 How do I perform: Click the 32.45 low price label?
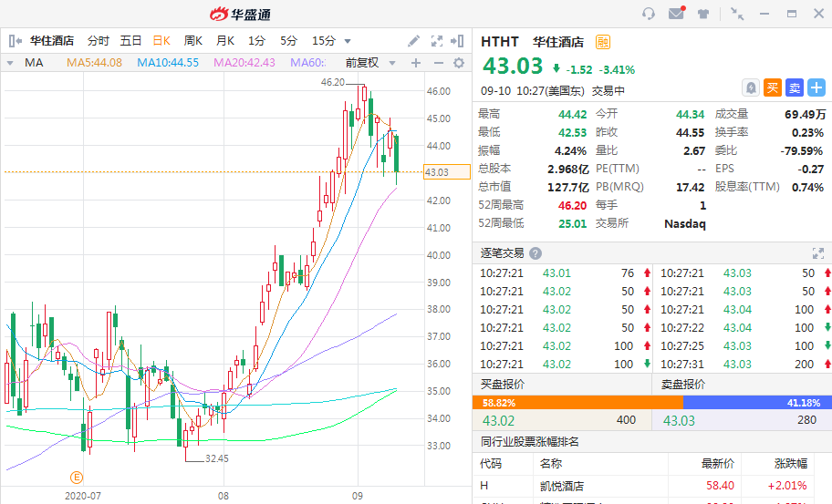(x=217, y=458)
